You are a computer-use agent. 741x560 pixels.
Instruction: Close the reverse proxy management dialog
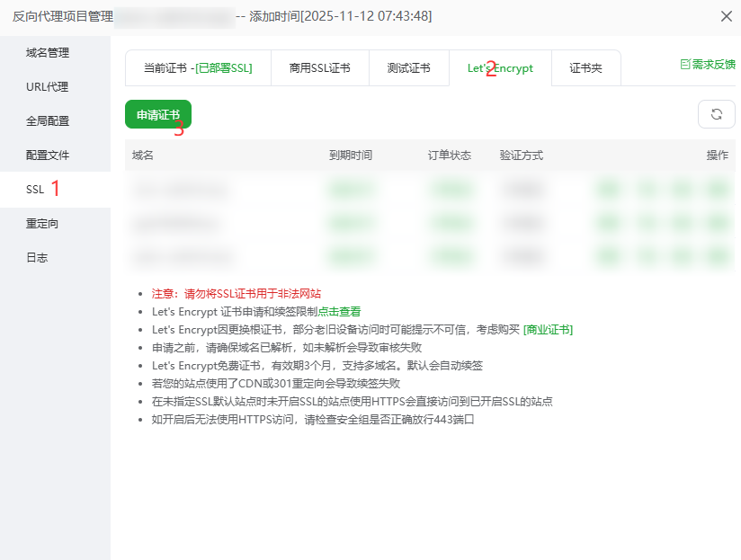coord(726,16)
